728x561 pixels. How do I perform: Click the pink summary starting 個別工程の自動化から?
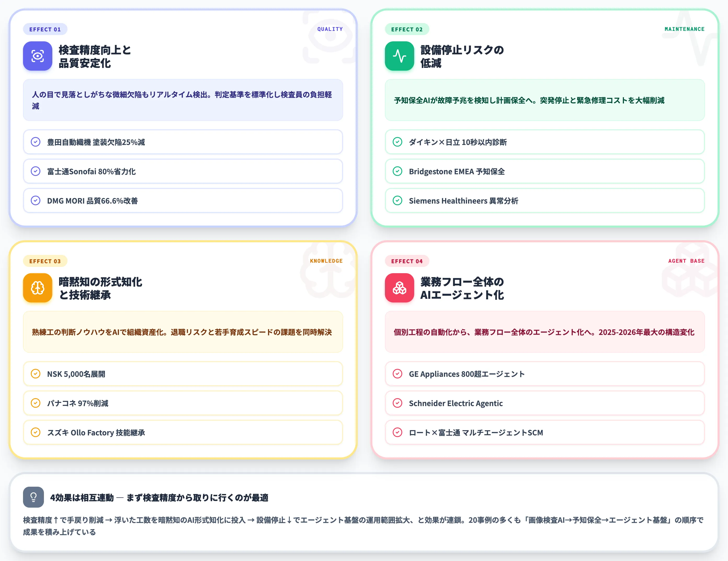click(545, 332)
